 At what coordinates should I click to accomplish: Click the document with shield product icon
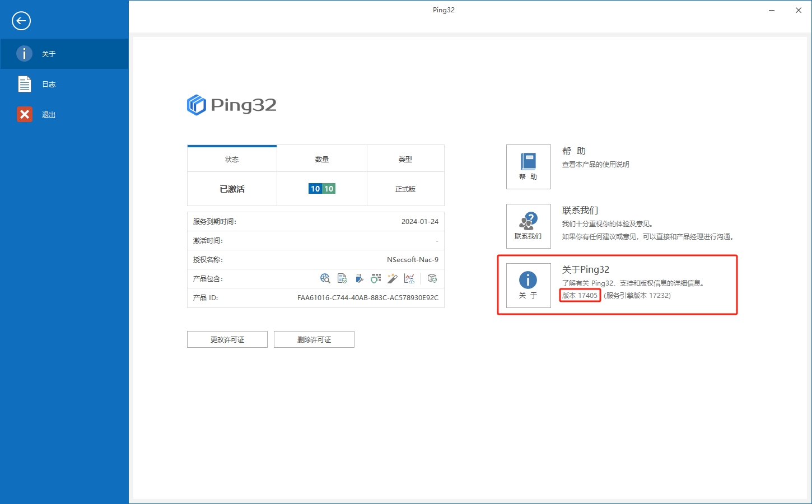tap(342, 278)
